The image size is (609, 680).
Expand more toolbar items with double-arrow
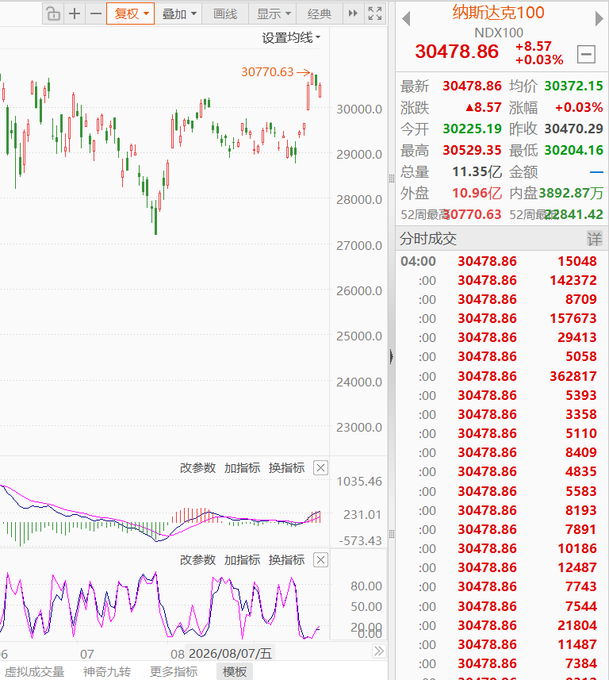click(353, 14)
